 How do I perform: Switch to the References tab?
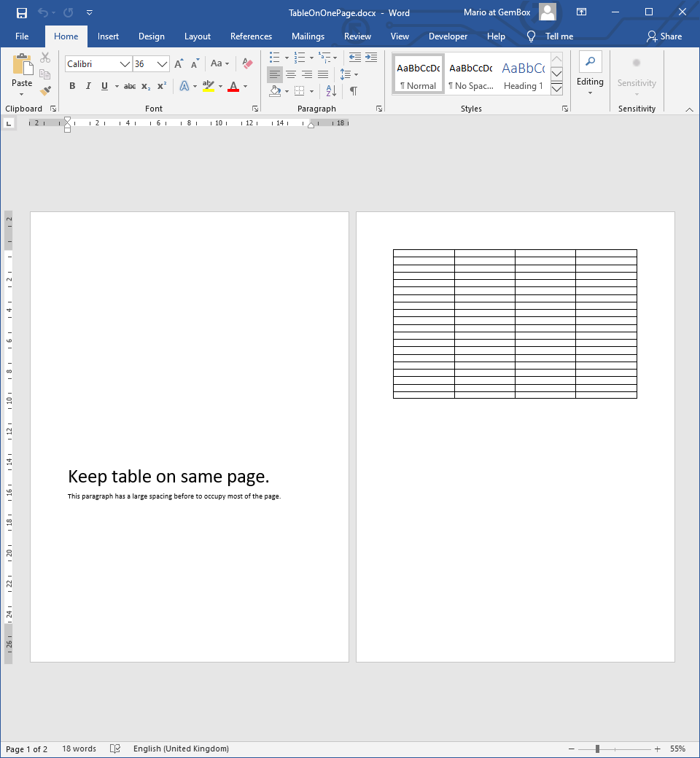[x=251, y=36]
